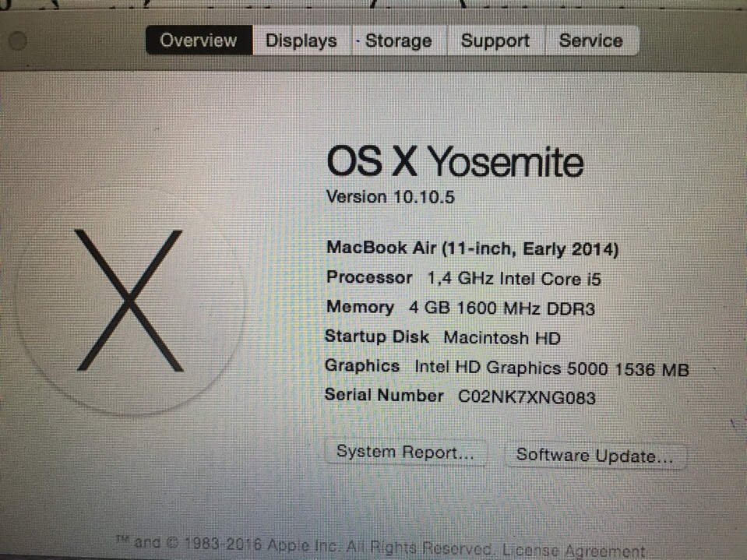Click the Apple Inc. copyright notice text

pyautogui.click(x=305, y=545)
